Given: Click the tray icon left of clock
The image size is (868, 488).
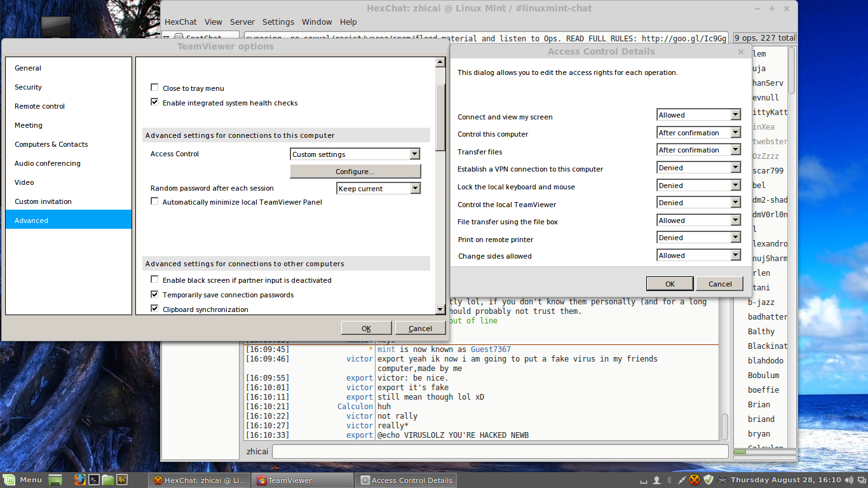Looking at the screenshot, I should (x=722, y=480).
